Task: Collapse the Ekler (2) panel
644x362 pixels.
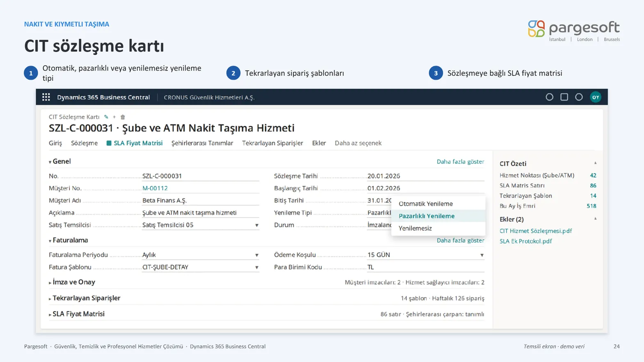Action: tap(595, 219)
